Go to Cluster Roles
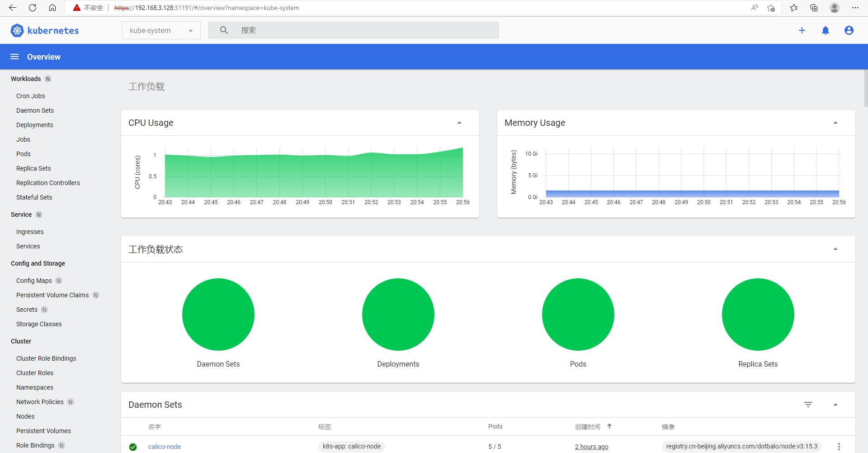The image size is (868, 453). (x=35, y=373)
